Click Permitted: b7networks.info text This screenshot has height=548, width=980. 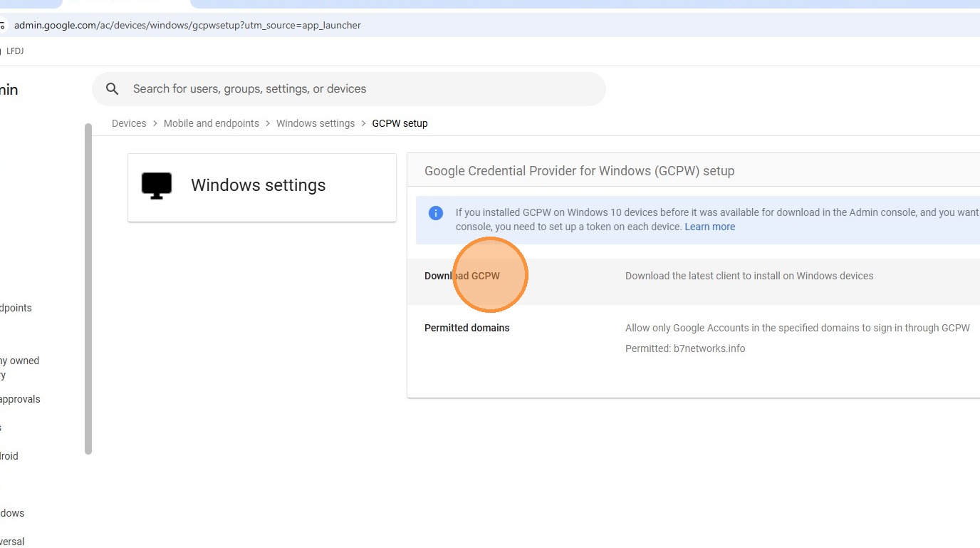click(685, 348)
